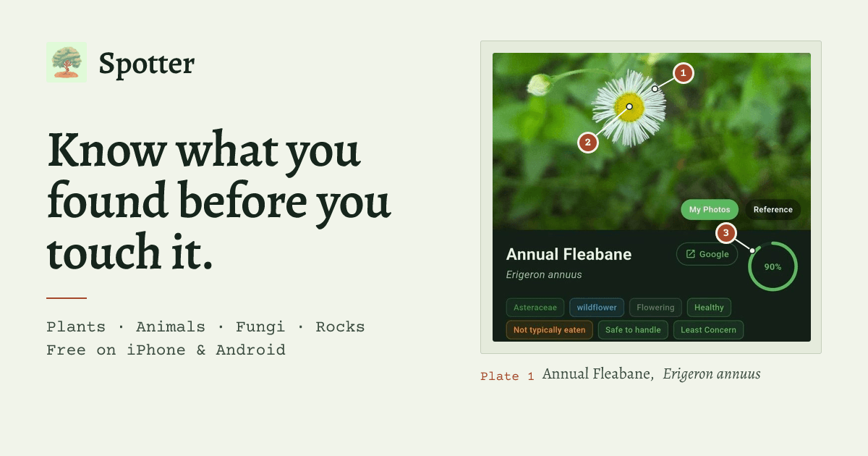Click the Least Concern tag
This screenshot has height=456, width=868.
pyautogui.click(x=708, y=330)
